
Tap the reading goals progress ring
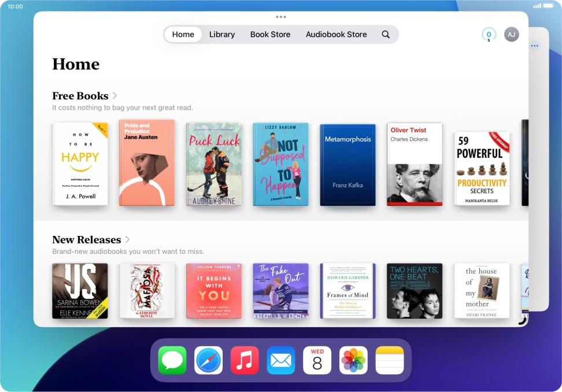point(489,34)
